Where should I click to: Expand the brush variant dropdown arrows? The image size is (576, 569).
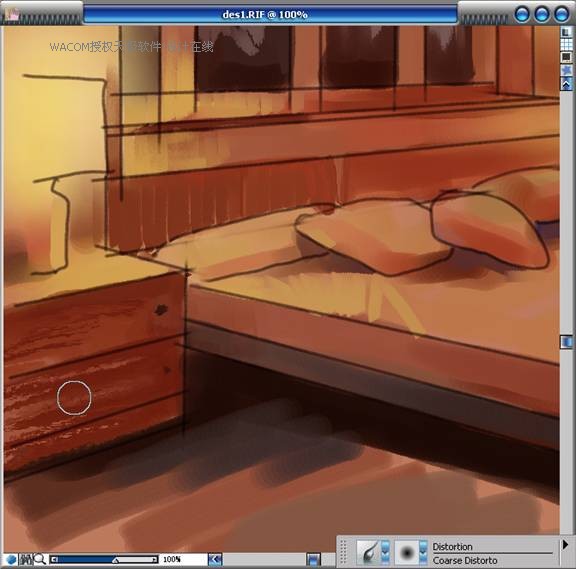423,552
